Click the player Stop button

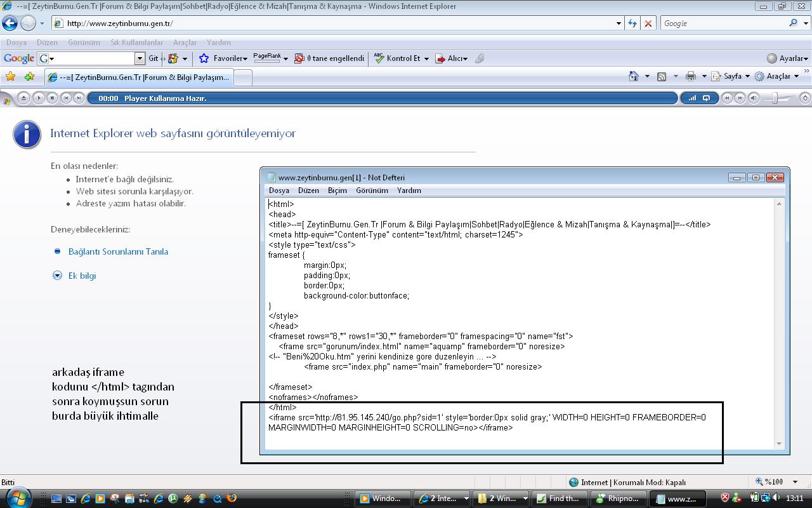[x=52, y=98]
